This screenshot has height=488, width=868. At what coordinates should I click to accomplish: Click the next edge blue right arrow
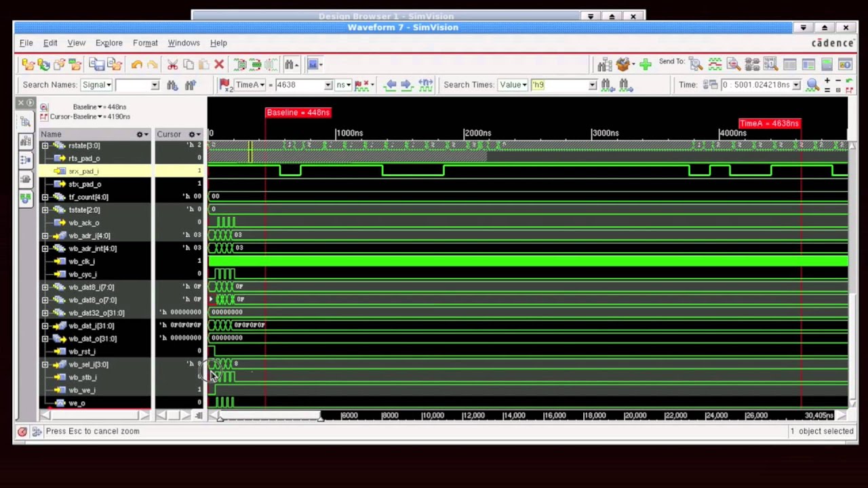pyautogui.click(x=406, y=85)
